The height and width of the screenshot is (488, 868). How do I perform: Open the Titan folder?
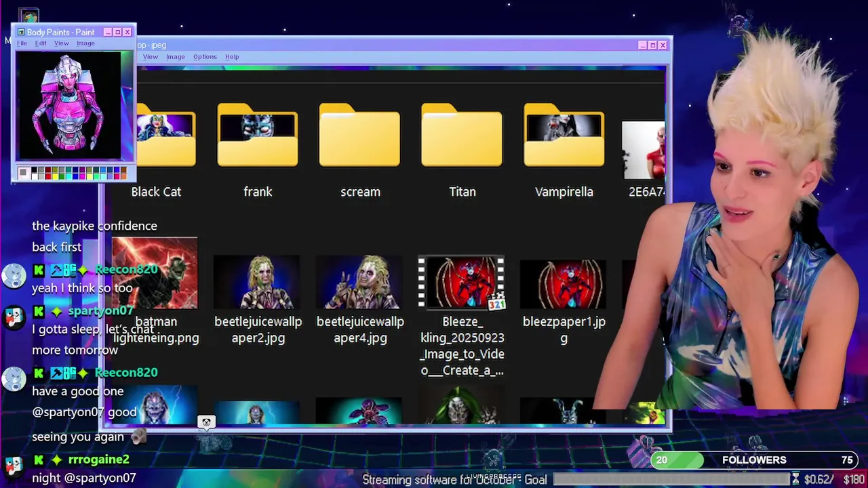tap(462, 136)
